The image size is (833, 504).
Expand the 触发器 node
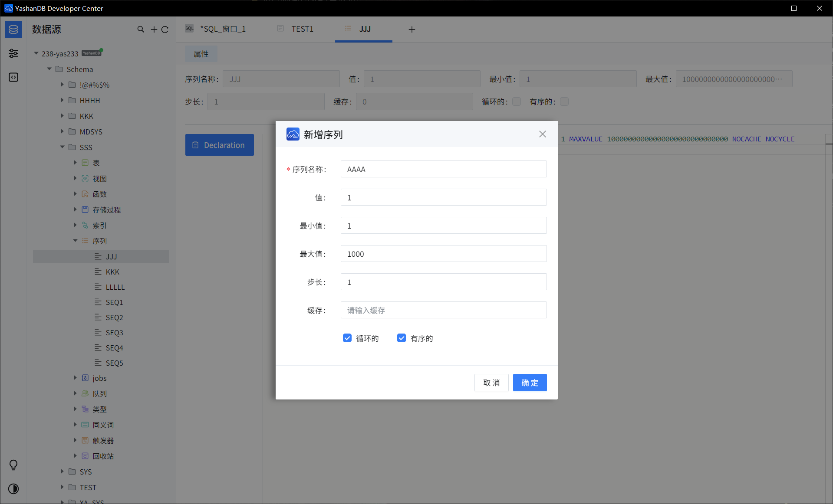point(75,440)
